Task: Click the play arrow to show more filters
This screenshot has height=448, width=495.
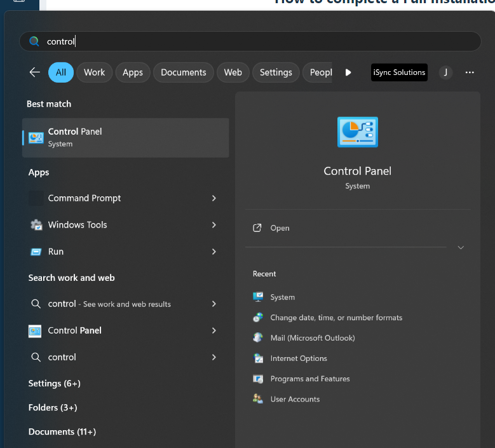Action: pyautogui.click(x=348, y=72)
